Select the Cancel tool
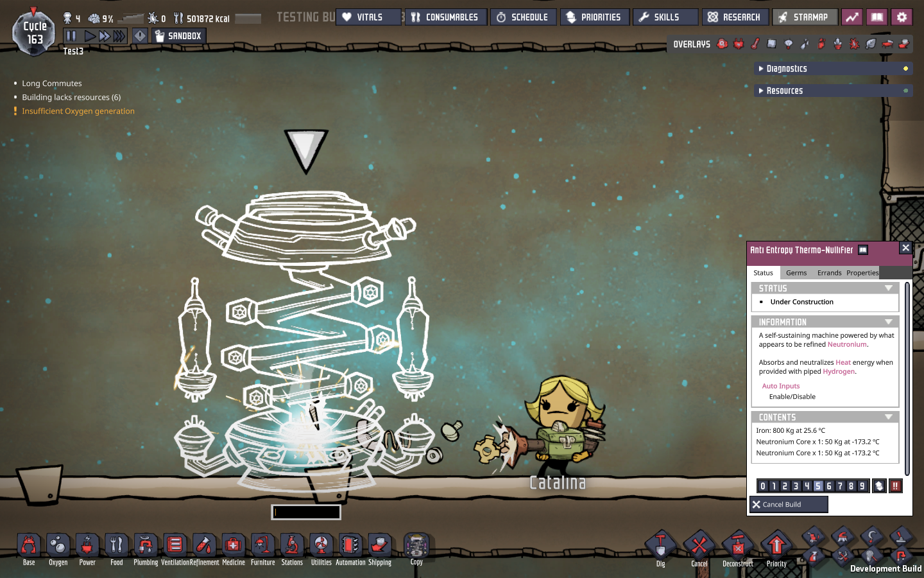 click(699, 546)
